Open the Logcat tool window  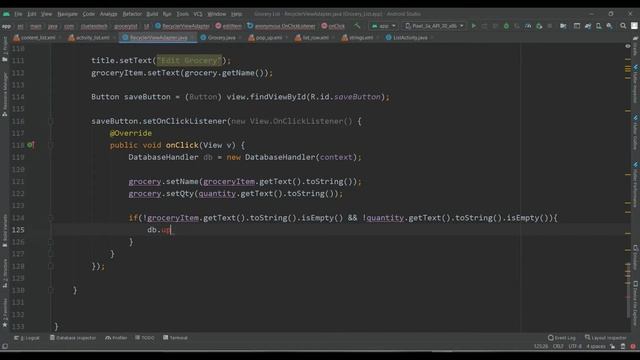point(27,338)
